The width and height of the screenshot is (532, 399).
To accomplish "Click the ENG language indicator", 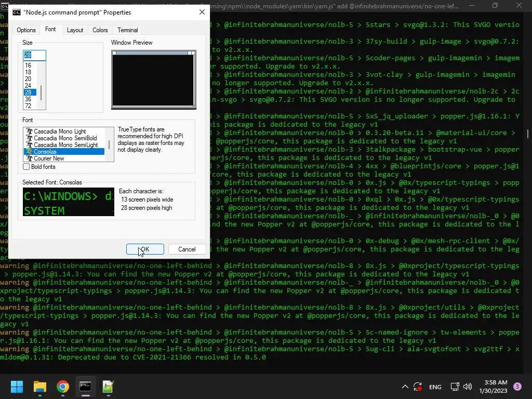I will 435,387.
